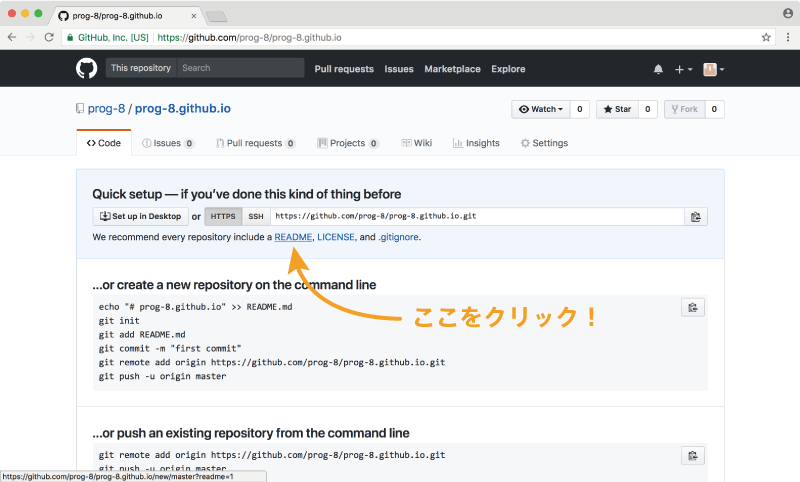Click the green lock security icon
Screen dimensions: 800x482
70,37
